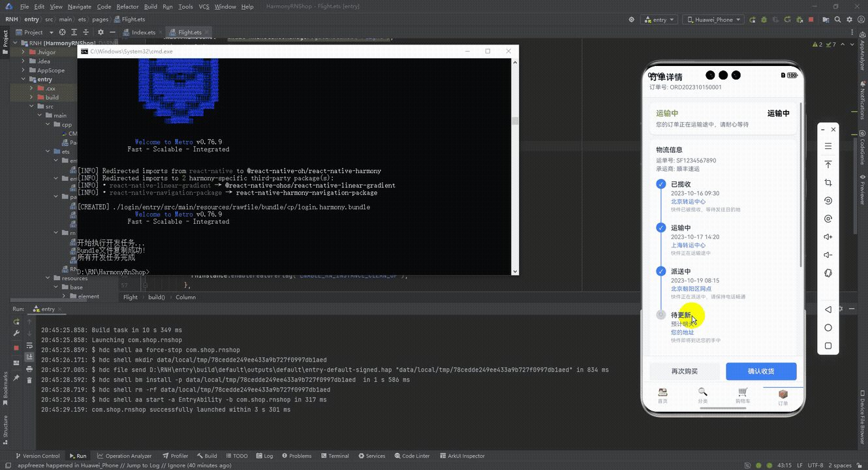The image size is (868, 470).
Task: Open Project panel options gear
Action: coord(100,32)
